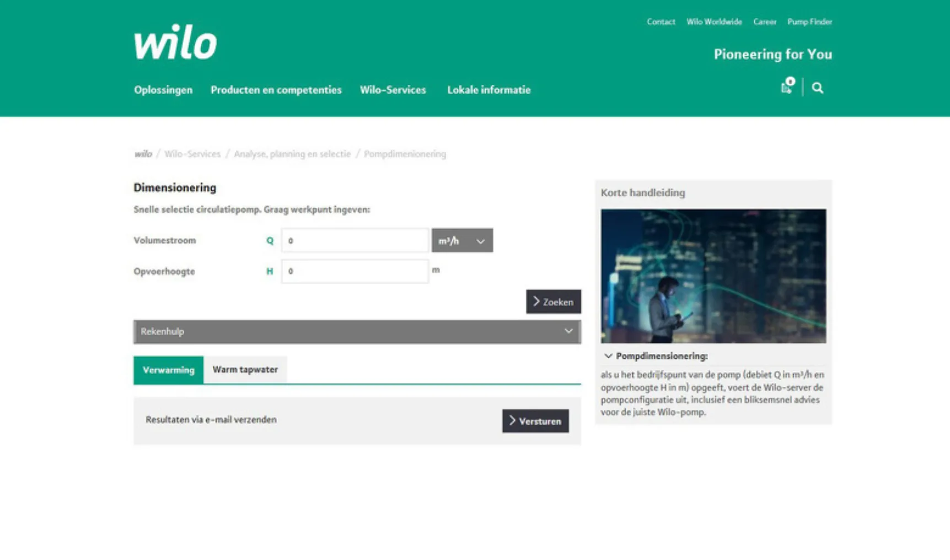Open the search icon

[818, 88]
